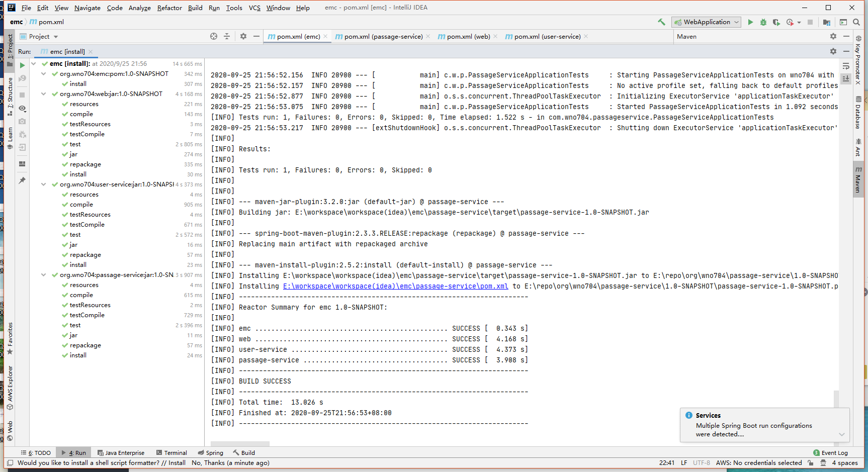Open the WebApplication run configuration dropdown
Screen dimensions: 868x472
737,22
